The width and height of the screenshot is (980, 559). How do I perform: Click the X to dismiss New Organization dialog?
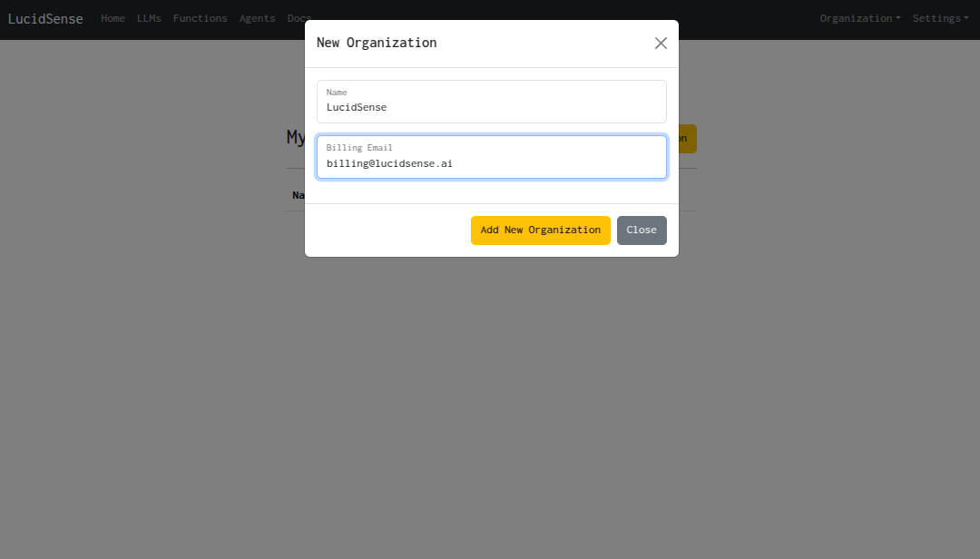pyautogui.click(x=661, y=43)
